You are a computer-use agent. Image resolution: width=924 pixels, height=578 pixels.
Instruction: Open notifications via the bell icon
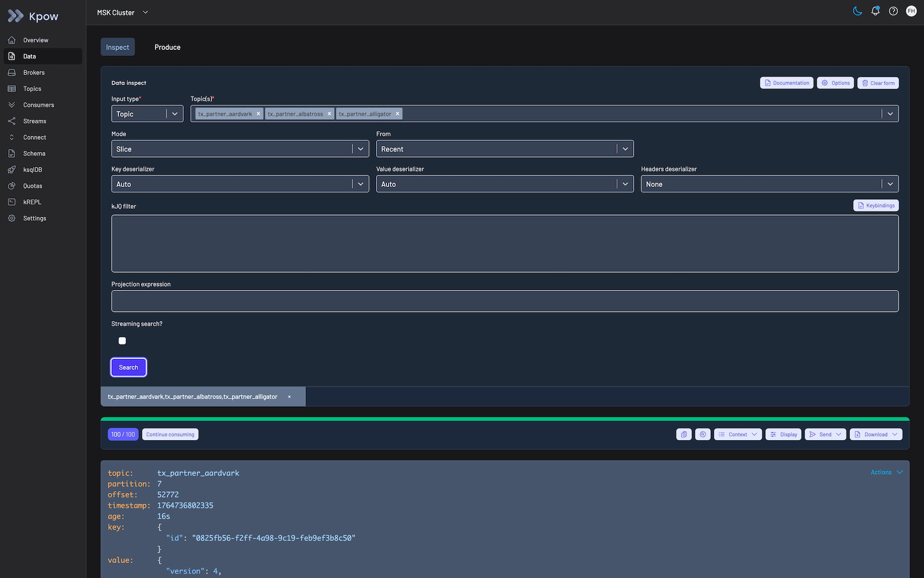point(875,11)
